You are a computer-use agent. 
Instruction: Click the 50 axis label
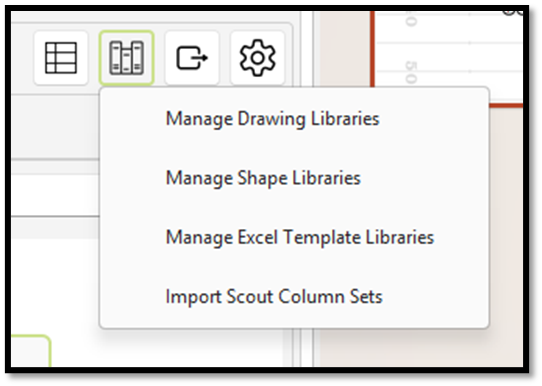pyautogui.click(x=410, y=72)
